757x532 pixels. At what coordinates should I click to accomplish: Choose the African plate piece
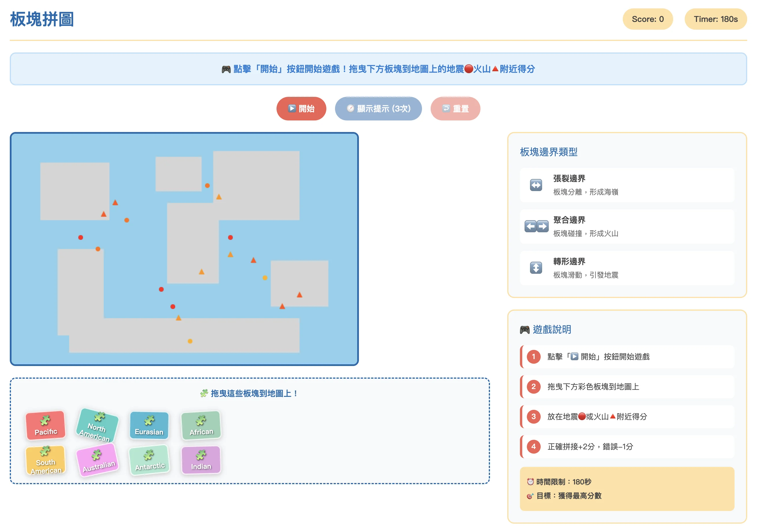201,425
